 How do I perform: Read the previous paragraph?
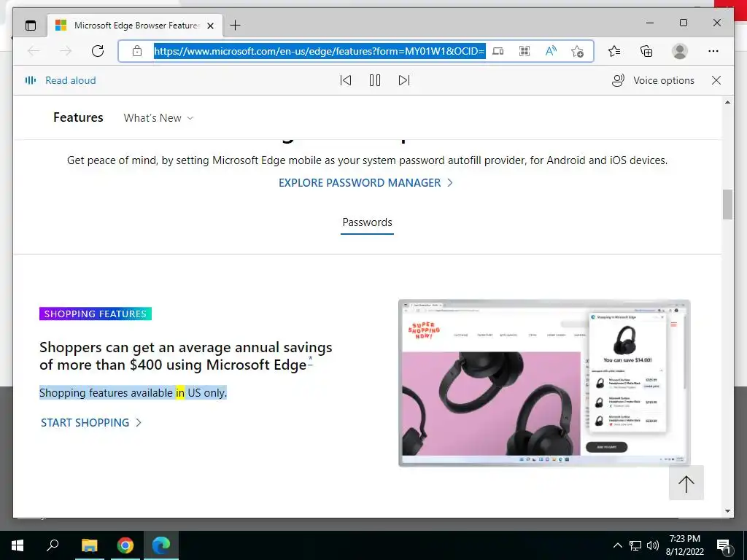[x=346, y=80]
